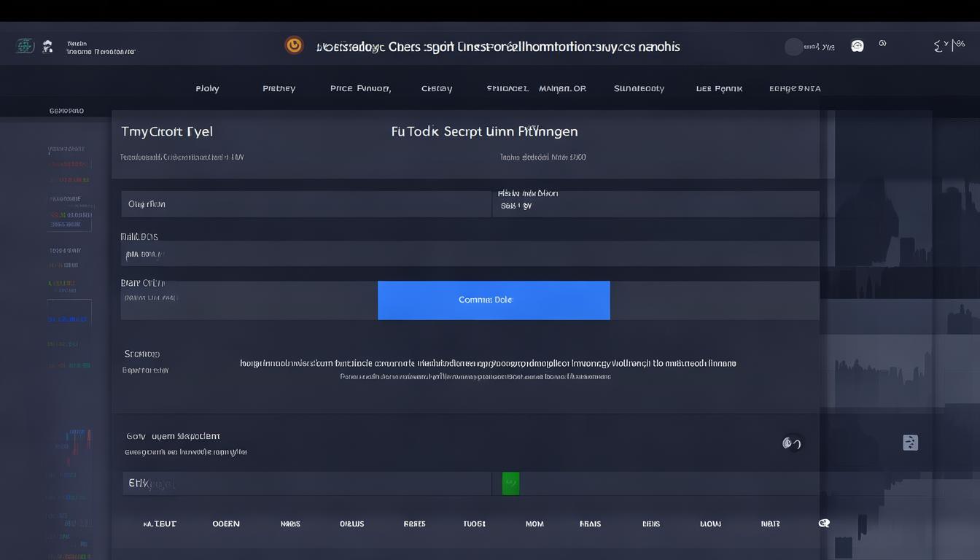Screen dimensions: 980x560
Task: Click the dark gray circle icon in header
Action: point(793,47)
